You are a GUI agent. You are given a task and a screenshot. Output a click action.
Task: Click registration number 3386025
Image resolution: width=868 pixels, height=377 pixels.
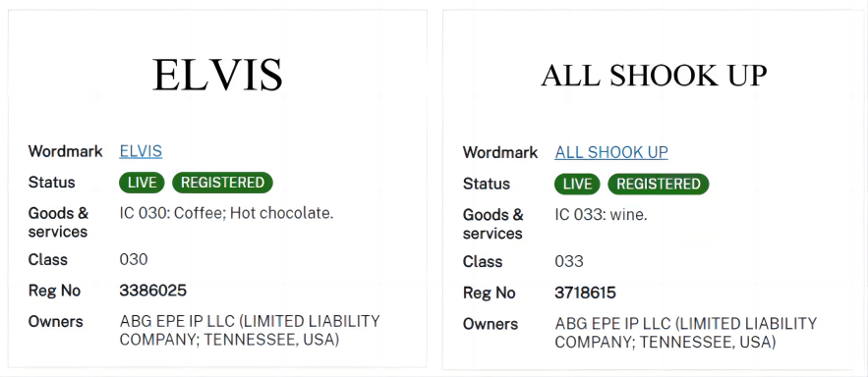click(x=152, y=291)
